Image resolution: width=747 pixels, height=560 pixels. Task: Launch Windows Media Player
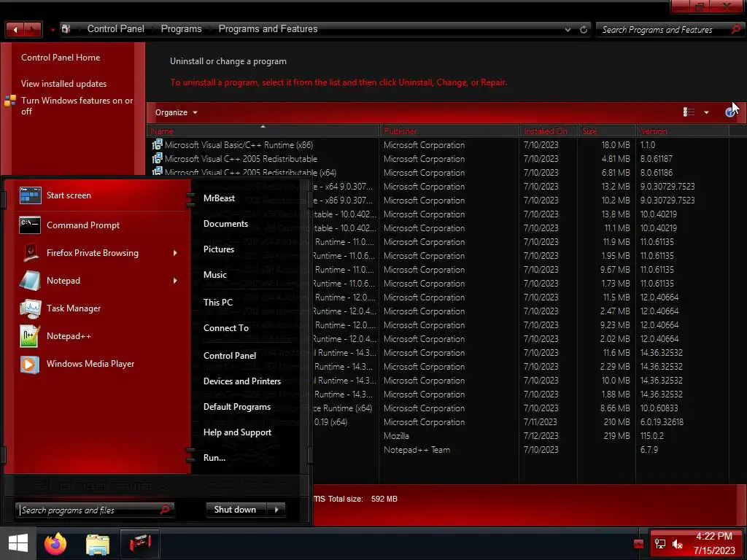98,364
